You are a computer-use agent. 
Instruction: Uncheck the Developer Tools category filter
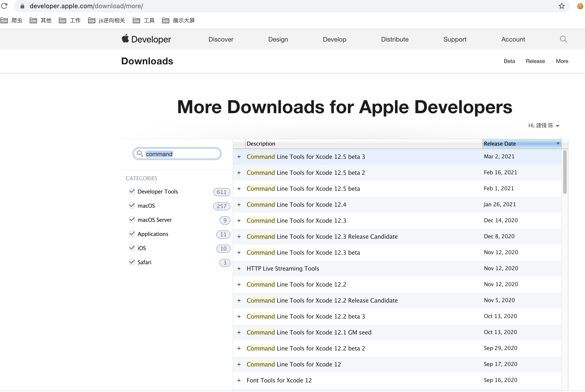[x=132, y=191]
